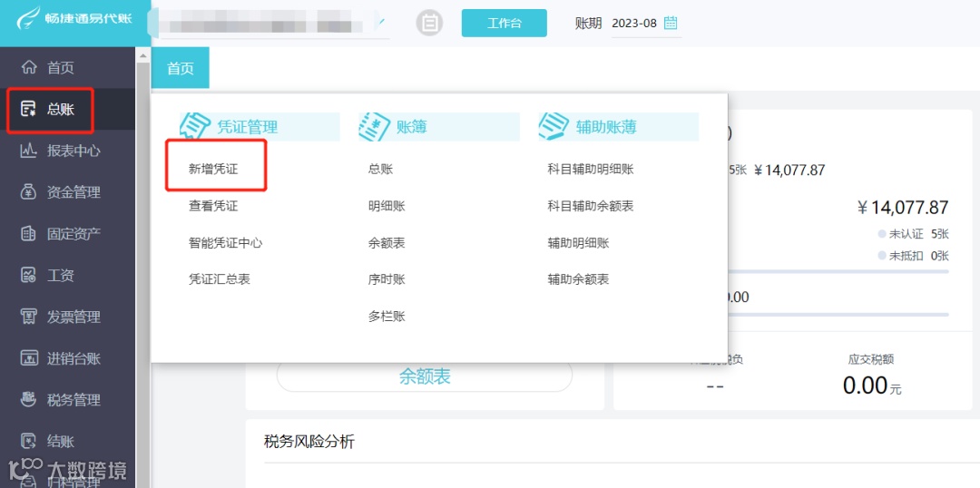Click the ¥14,077.87 amount beside 5张
The height and width of the screenshot is (488, 980).
(x=789, y=170)
